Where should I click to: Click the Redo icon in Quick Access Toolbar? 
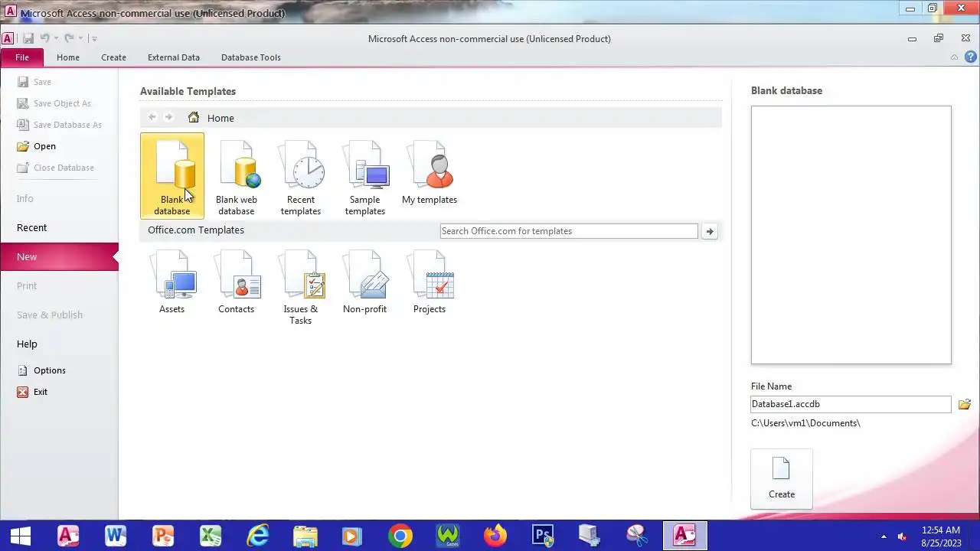69,38
